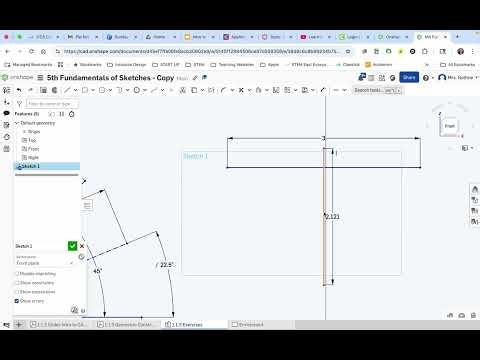Select Sketch 1 in the feature list
This screenshot has height=360, width=480.
point(47,166)
